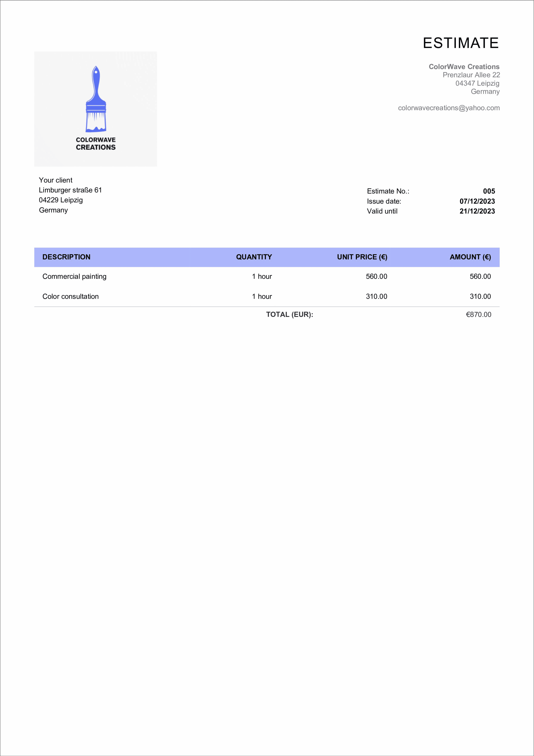Select the estimate number 005
The image size is (534, 756).
[x=489, y=191]
